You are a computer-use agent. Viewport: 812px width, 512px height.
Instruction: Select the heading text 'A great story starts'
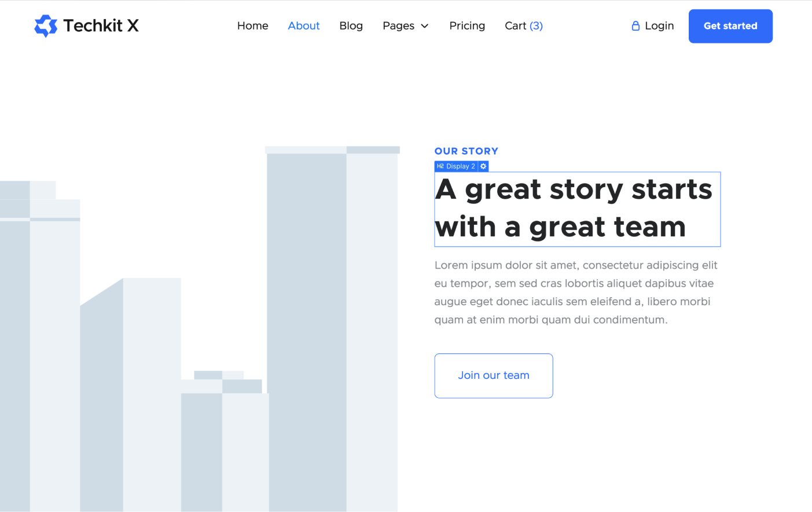575,189
